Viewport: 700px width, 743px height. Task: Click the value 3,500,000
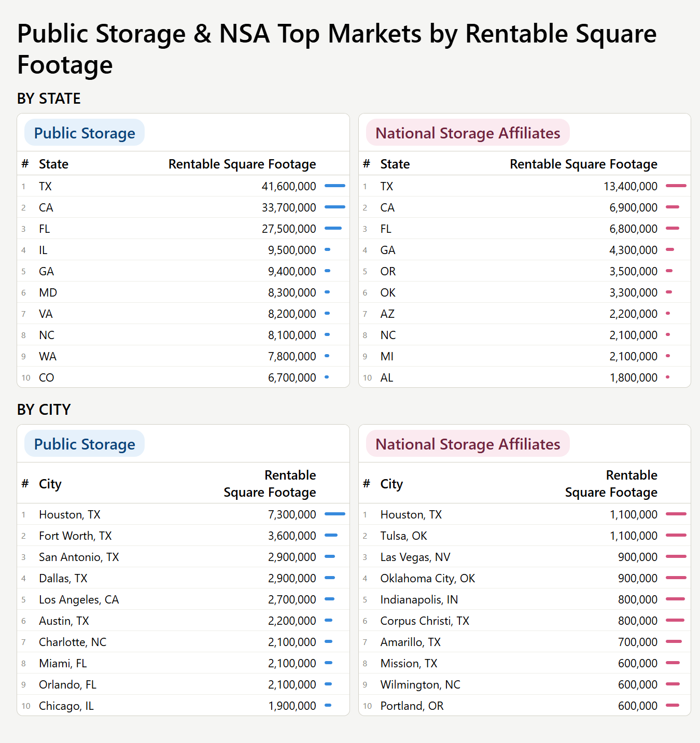tap(634, 271)
